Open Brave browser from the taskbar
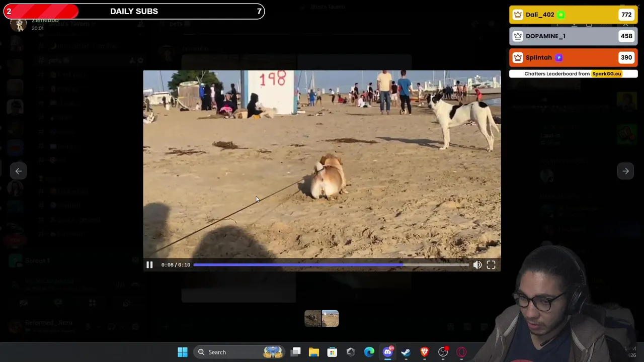Viewport: 644px width, 362px height. tap(425, 352)
